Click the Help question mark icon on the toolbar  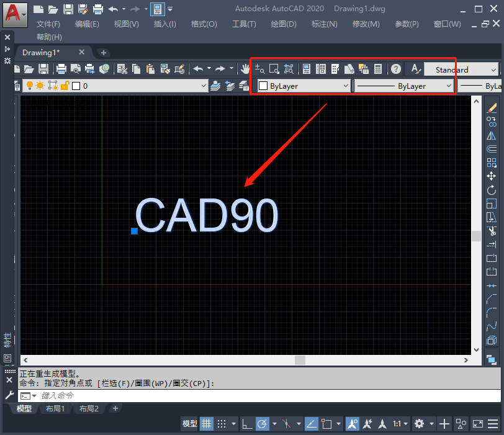pos(395,69)
